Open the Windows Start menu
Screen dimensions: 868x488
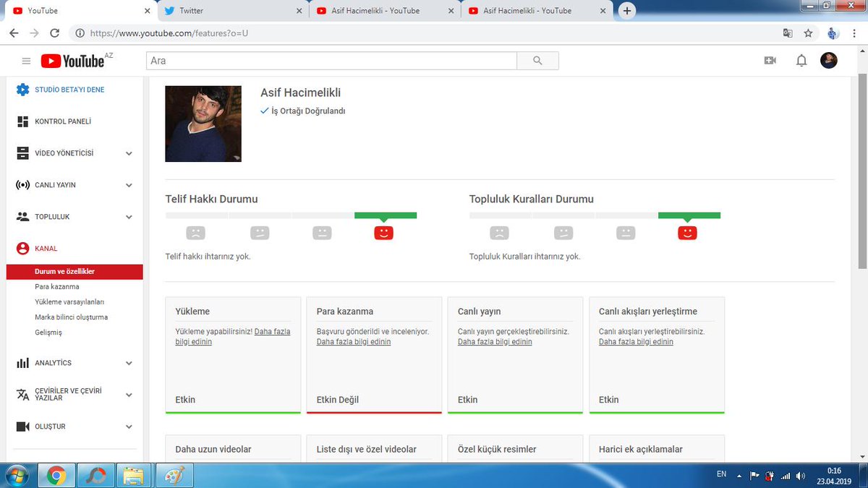pos(17,475)
